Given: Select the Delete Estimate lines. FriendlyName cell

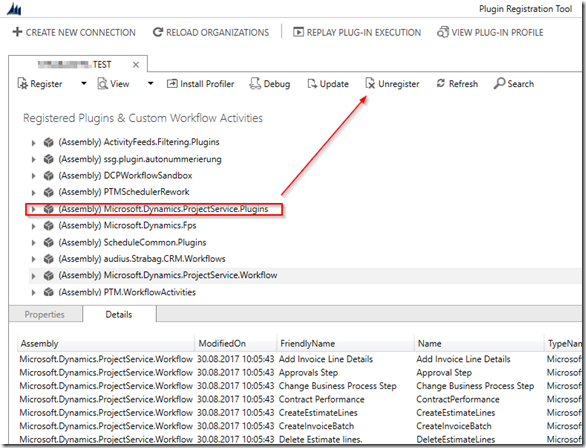Looking at the screenshot, I should coord(320,440).
